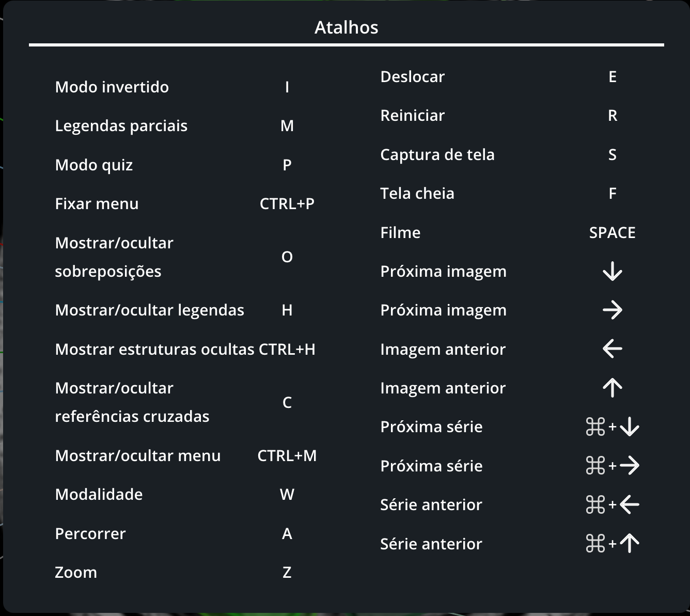Click the Tela cheia shortcut label
Image resolution: width=690 pixels, height=616 pixels.
417,193
